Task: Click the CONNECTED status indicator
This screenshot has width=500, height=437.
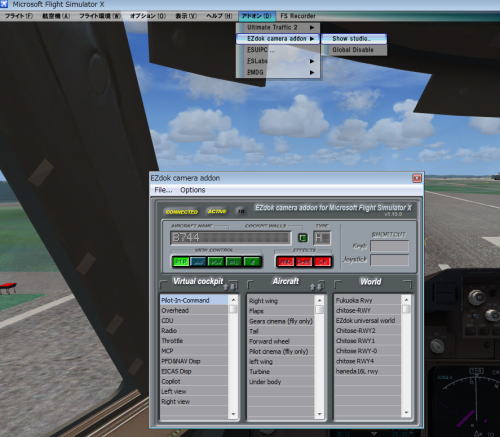Action: 182,212
